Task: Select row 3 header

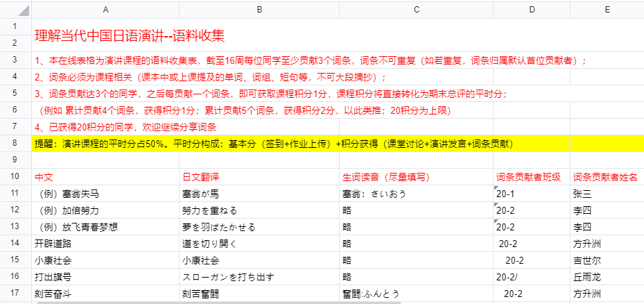Action: 15,60
